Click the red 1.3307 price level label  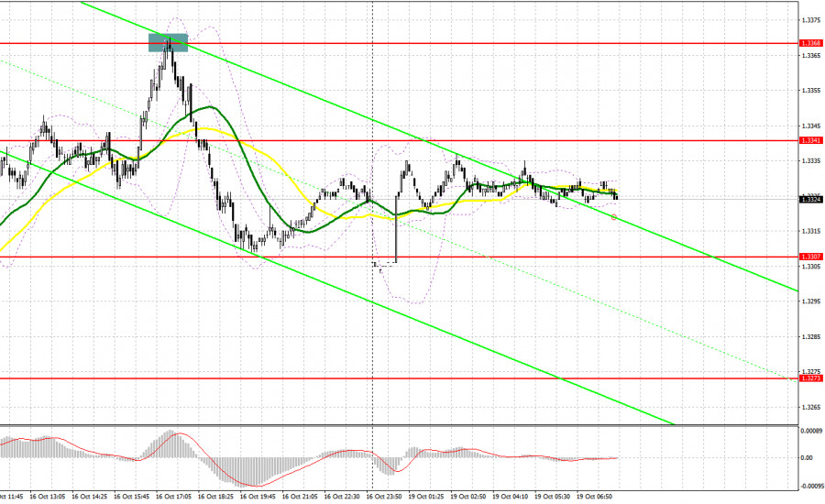[811, 257]
